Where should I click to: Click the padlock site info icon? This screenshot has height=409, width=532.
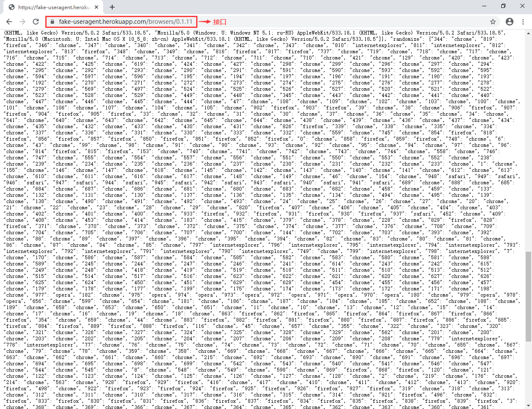(52, 22)
